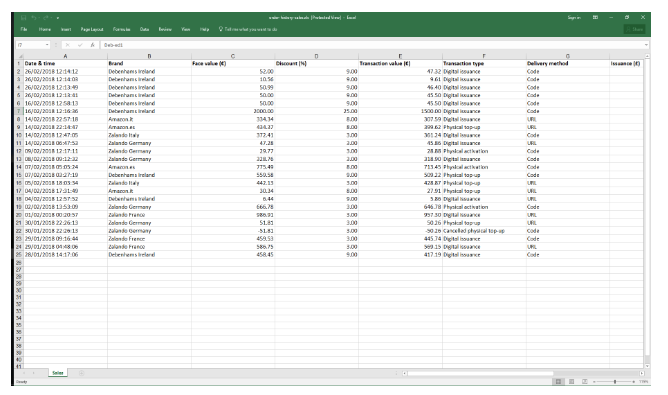This screenshot has height=395, width=668.
Task: Click the Cancel (X) formula bar icon
Action: tap(68, 45)
